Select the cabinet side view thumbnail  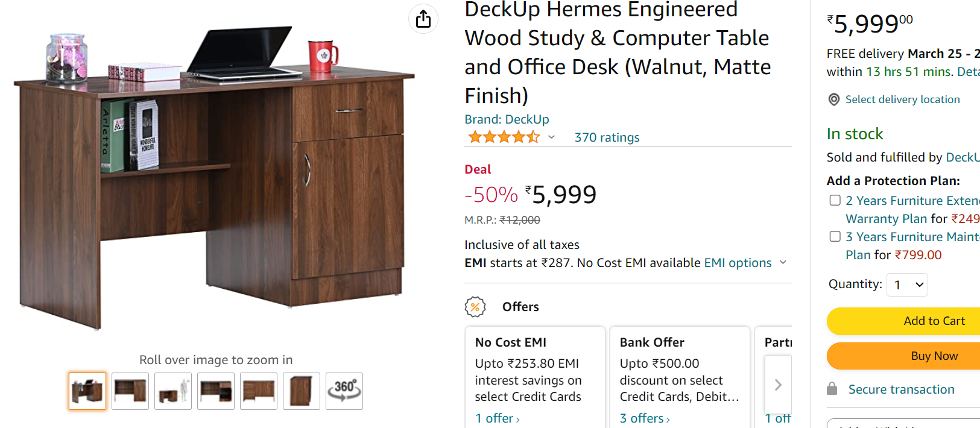coord(302,391)
